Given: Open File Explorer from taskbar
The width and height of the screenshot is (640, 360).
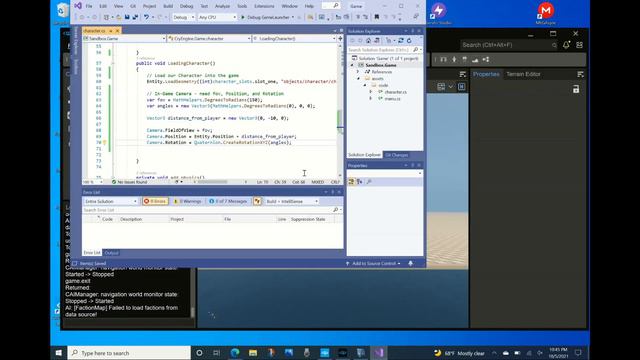Looking at the screenshot, I should (253, 353).
